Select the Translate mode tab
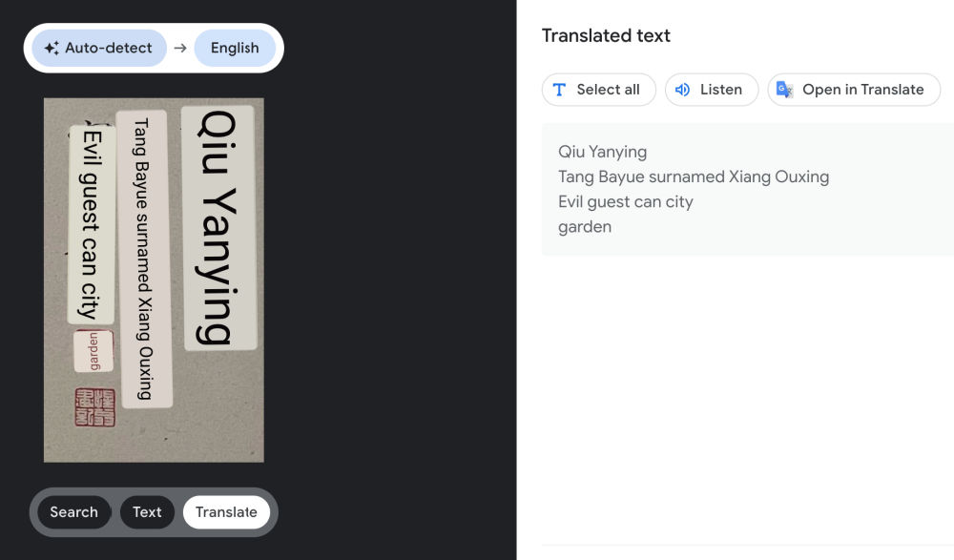Screen dimensions: 954x560 pos(226,512)
